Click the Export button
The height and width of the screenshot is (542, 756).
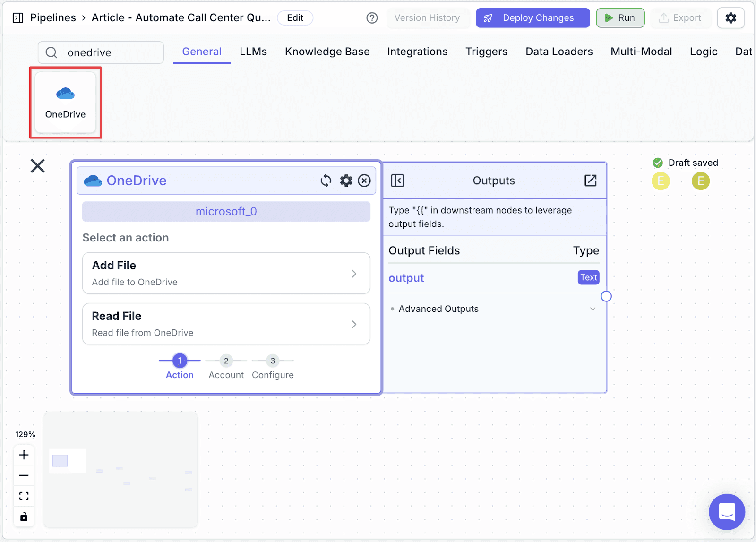pos(681,18)
